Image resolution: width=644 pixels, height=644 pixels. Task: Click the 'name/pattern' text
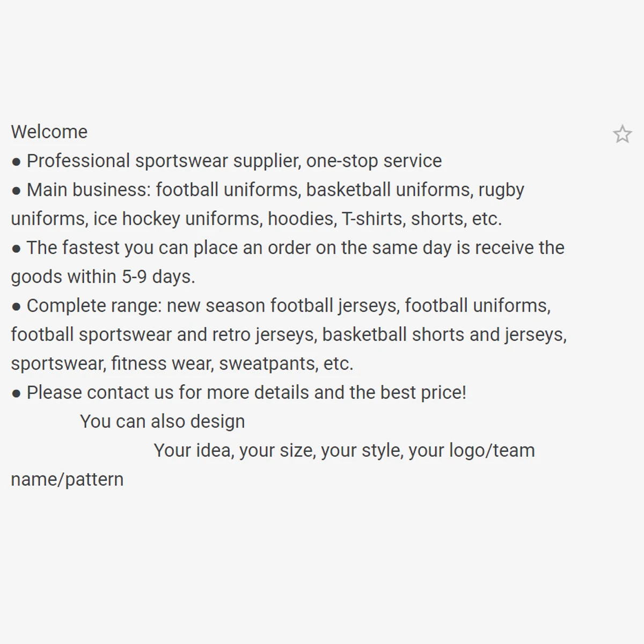[67, 480]
